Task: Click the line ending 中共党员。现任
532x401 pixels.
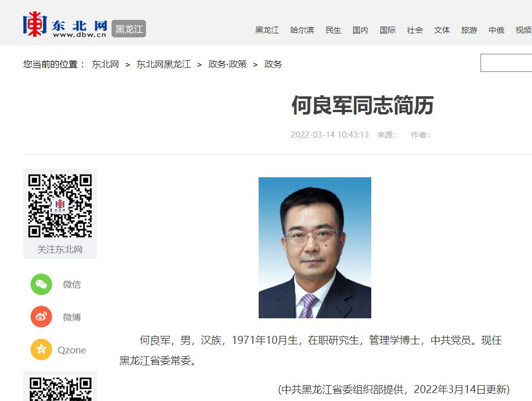Action: point(321,340)
